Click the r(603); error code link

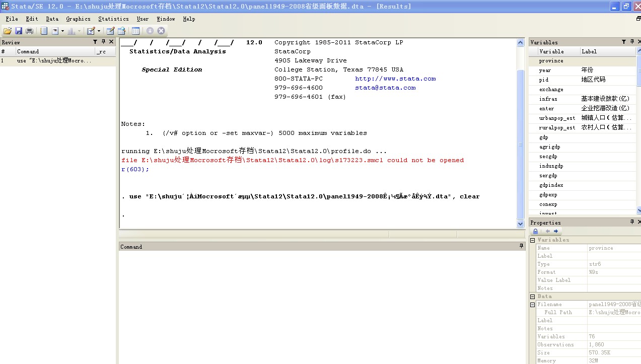coord(135,169)
